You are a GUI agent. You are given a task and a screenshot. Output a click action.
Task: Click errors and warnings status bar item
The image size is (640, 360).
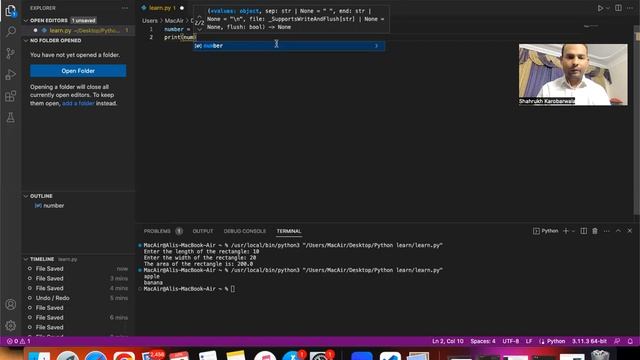point(18,341)
